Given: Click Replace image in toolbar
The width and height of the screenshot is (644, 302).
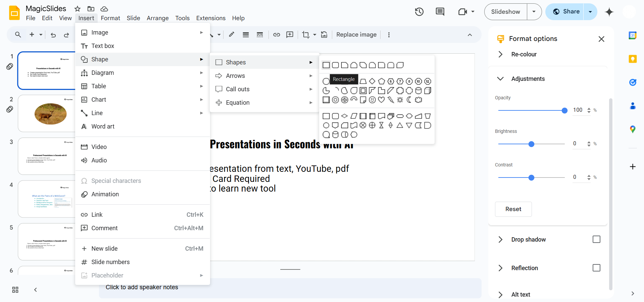Looking at the screenshot, I should click(x=356, y=35).
